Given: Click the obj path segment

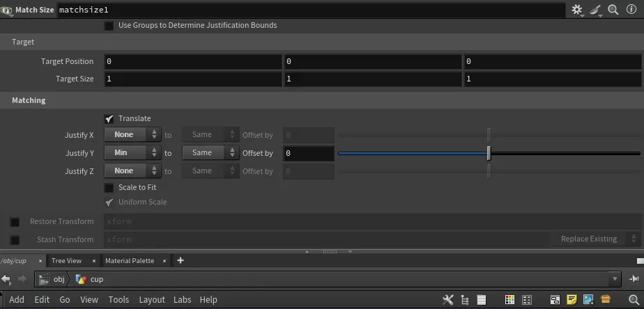Looking at the screenshot, I should (x=59, y=279).
